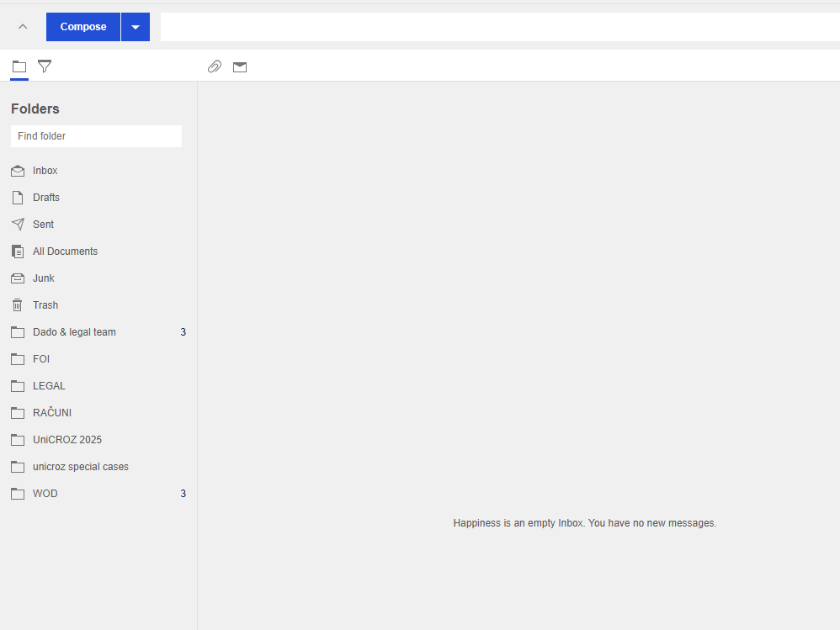Click the folder icon beside RAČUNI
Image resolution: width=840 pixels, height=630 pixels.
(18, 413)
